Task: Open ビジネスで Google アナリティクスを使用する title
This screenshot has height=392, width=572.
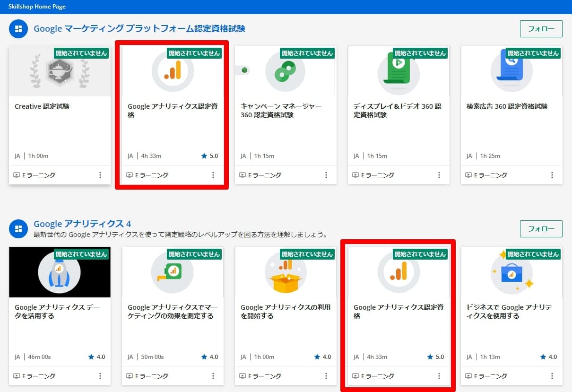Action: (x=509, y=312)
